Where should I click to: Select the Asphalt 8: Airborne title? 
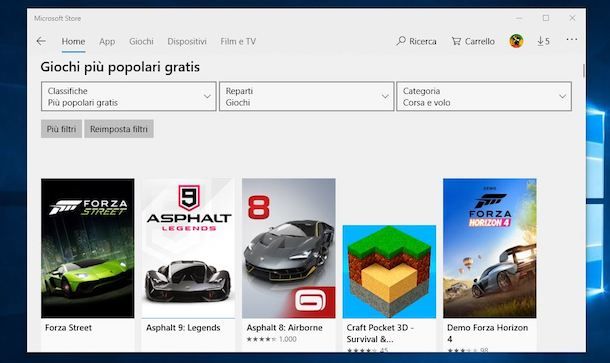pyautogui.click(x=284, y=328)
